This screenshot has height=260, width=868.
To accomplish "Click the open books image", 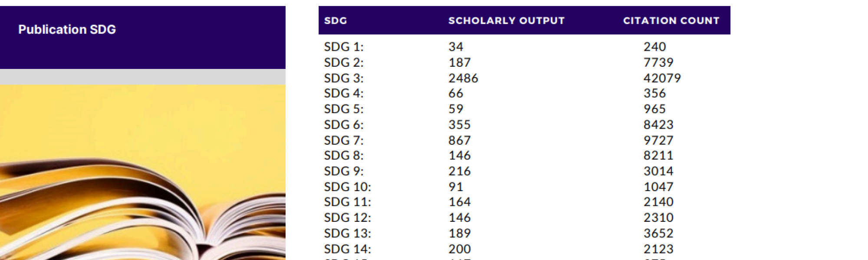I will pos(142,182).
